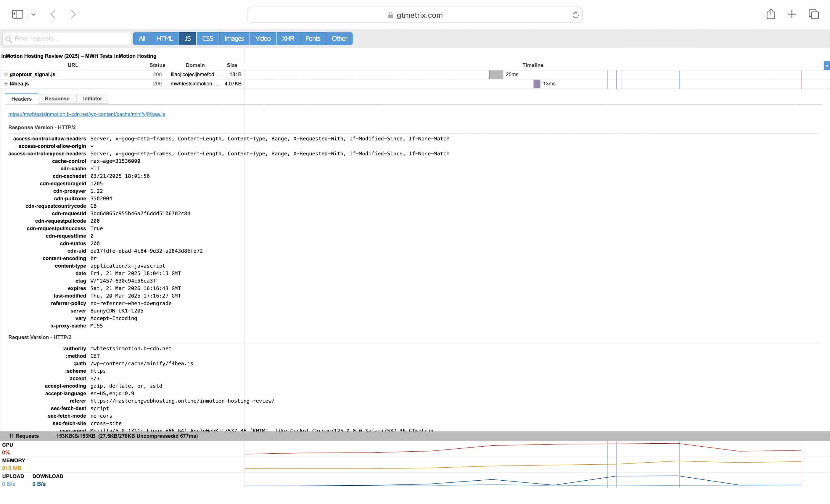Screen dimensions: 830x504
Task: Click the forward navigation arrow
Action: [73, 14]
